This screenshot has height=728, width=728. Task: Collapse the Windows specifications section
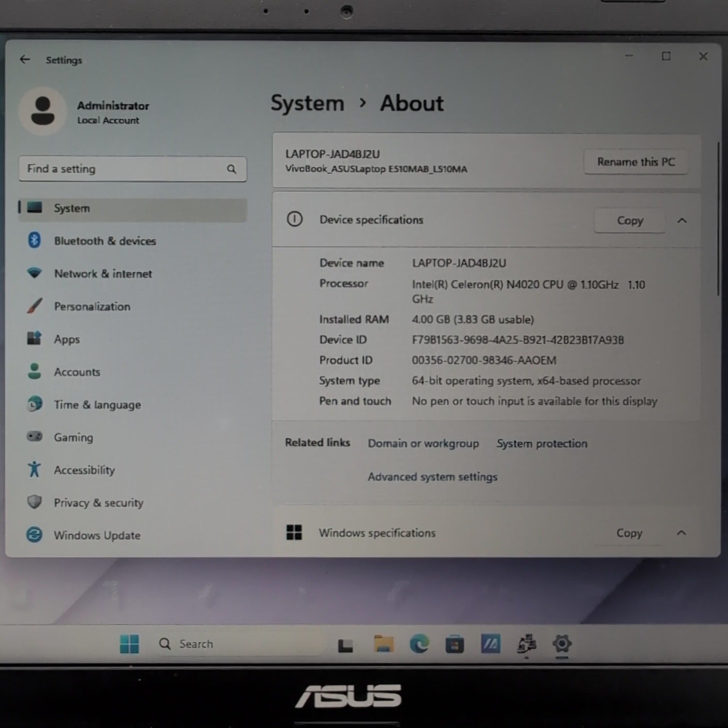pyautogui.click(x=681, y=533)
